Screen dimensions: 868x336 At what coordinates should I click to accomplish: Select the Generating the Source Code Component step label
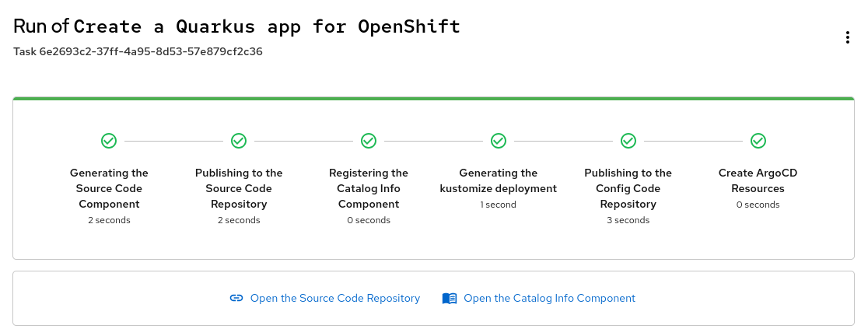click(x=109, y=188)
